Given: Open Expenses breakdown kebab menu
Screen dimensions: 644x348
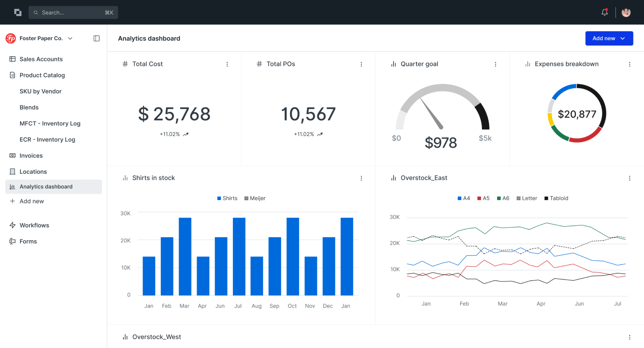Looking at the screenshot, I should pyautogui.click(x=630, y=64).
